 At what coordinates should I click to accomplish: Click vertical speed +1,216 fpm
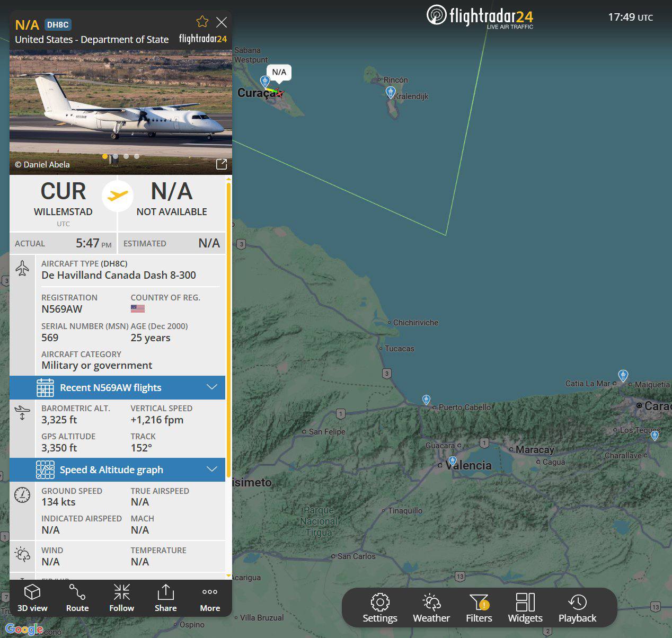click(157, 420)
